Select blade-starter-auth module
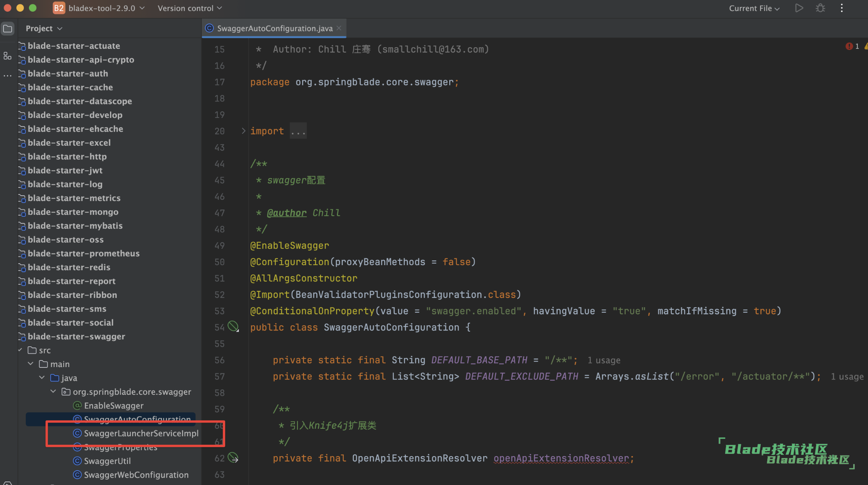Image resolution: width=868 pixels, height=485 pixels. tap(68, 73)
